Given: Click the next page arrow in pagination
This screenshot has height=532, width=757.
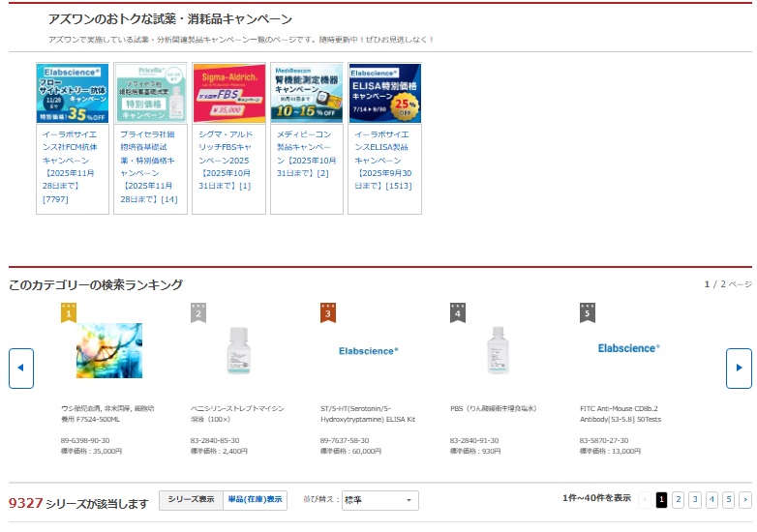Looking at the screenshot, I should 744,500.
